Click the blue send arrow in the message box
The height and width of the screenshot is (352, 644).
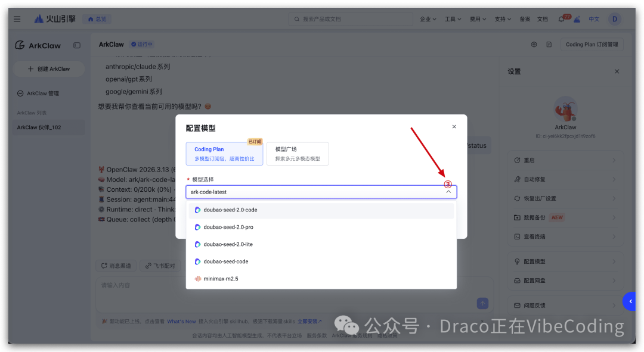[482, 303]
